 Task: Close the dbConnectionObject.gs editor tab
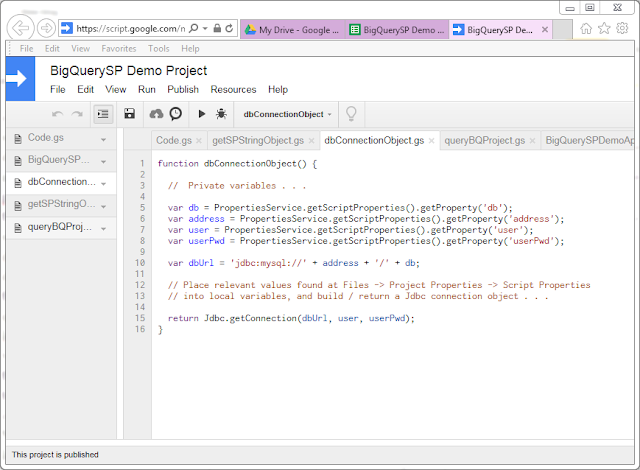[x=431, y=141]
